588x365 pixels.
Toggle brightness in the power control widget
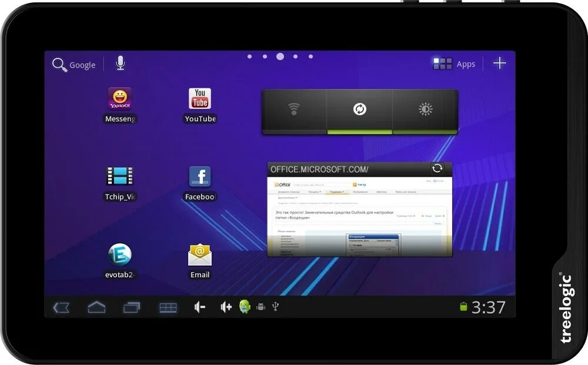[425, 111]
